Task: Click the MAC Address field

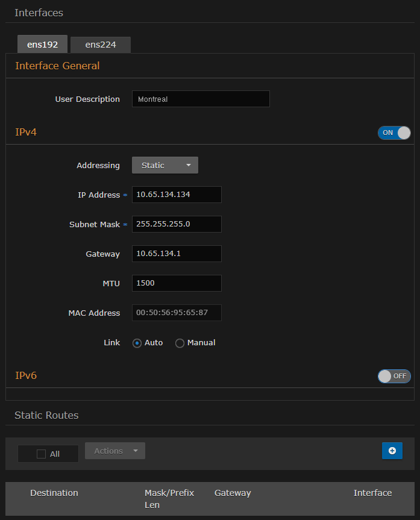Action: point(177,313)
